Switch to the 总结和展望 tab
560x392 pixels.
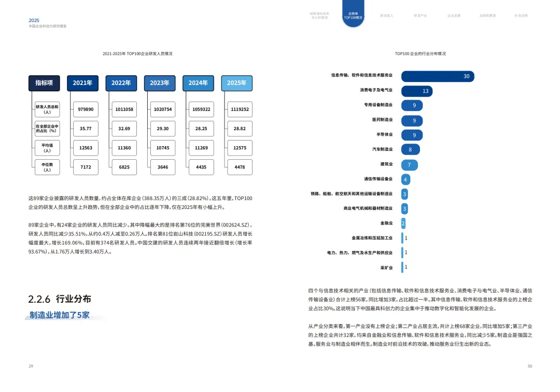click(487, 16)
